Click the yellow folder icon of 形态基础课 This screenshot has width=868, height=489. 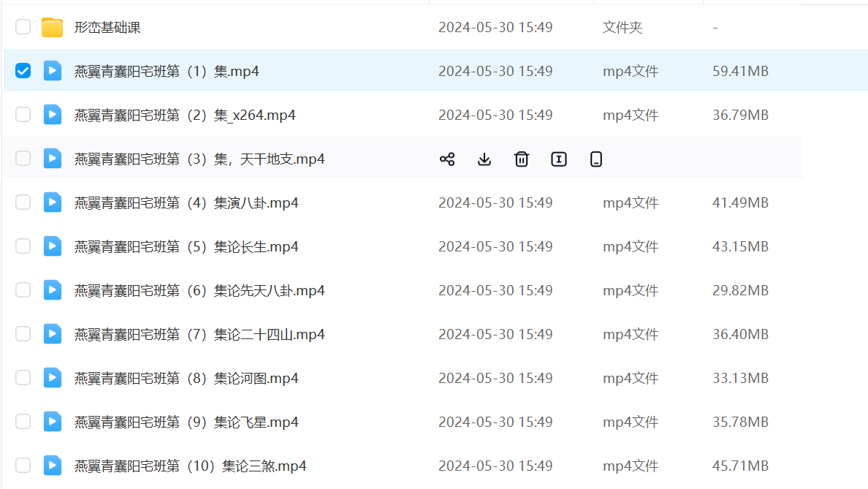(x=52, y=28)
